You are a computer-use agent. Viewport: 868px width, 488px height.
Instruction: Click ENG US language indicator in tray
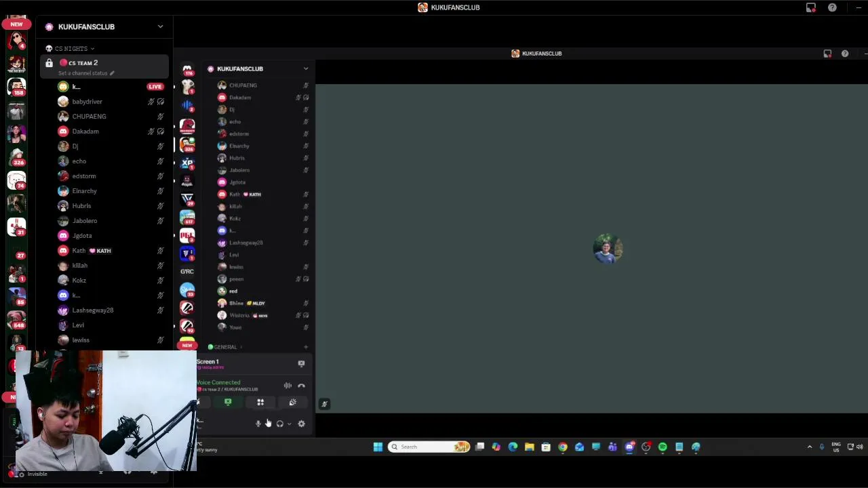pyautogui.click(x=835, y=447)
